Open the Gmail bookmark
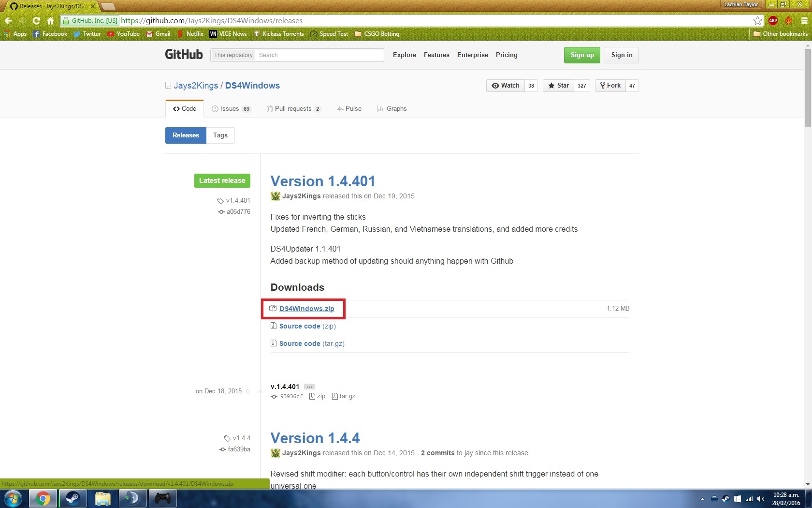This screenshot has width=812, height=508. coord(158,34)
